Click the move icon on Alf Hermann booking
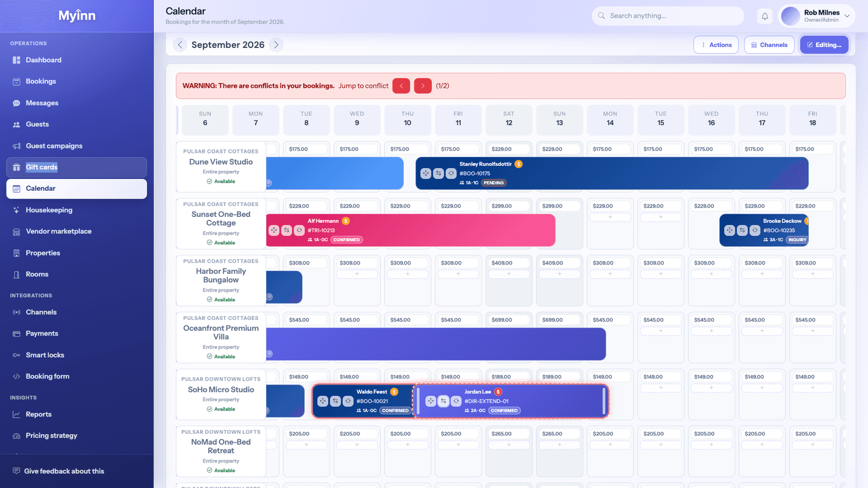Viewport: 868px width, 488px height. [274, 230]
